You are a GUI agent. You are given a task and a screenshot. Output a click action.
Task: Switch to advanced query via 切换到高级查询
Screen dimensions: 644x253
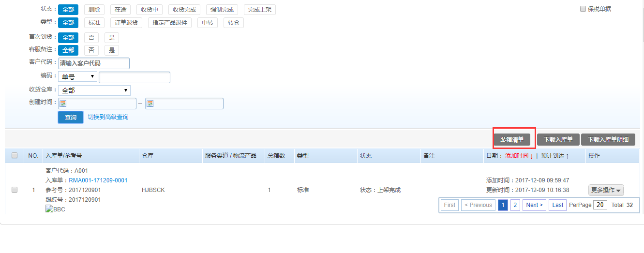108,117
